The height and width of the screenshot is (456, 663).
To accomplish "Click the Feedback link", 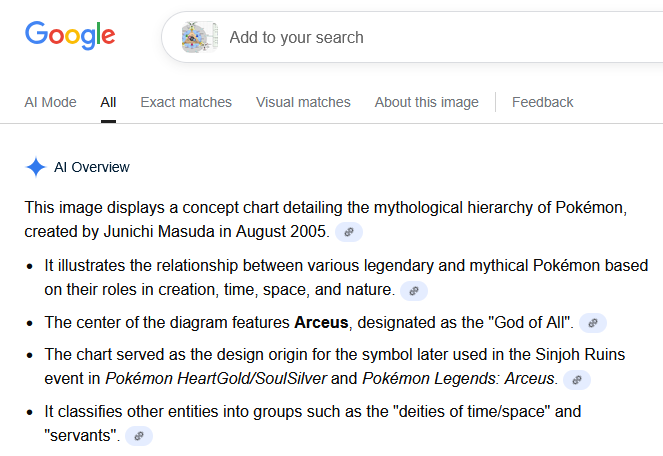I will pyautogui.click(x=542, y=102).
